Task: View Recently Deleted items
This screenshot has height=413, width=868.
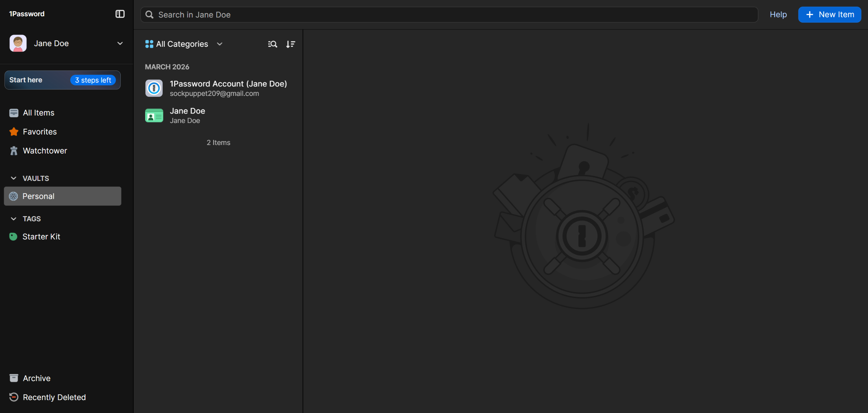Action: click(x=54, y=397)
